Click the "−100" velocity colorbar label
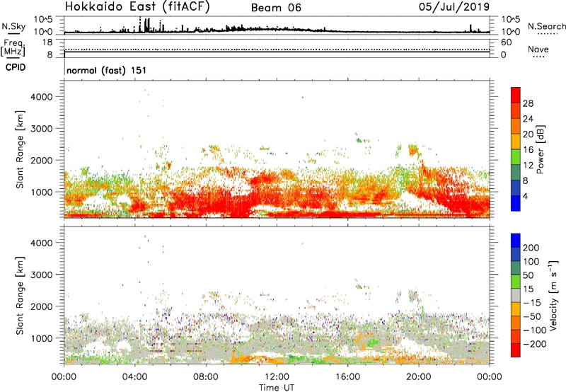This screenshot has width=566, height=392. pos(535,330)
